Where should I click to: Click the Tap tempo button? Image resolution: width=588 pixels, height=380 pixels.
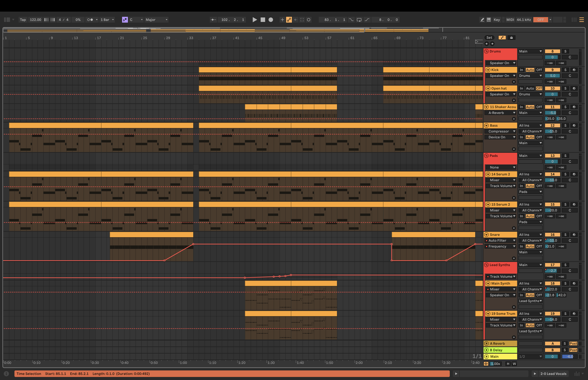(23, 20)
